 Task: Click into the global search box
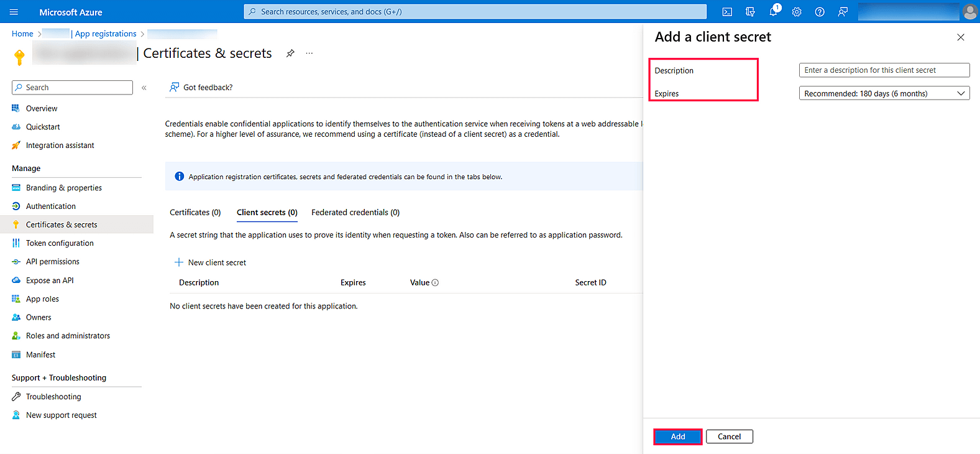475,12
